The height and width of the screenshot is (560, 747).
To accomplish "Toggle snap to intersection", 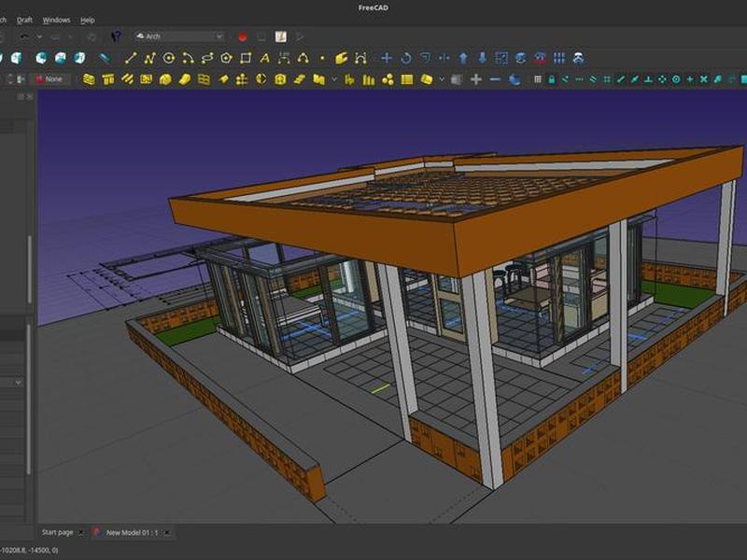I will coord(704,79).
